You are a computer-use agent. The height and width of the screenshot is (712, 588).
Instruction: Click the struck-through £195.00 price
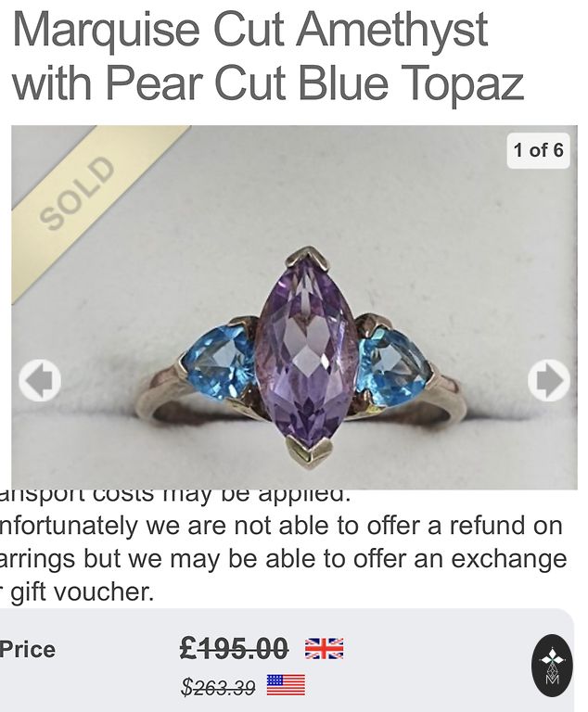[x=234, y=648]
